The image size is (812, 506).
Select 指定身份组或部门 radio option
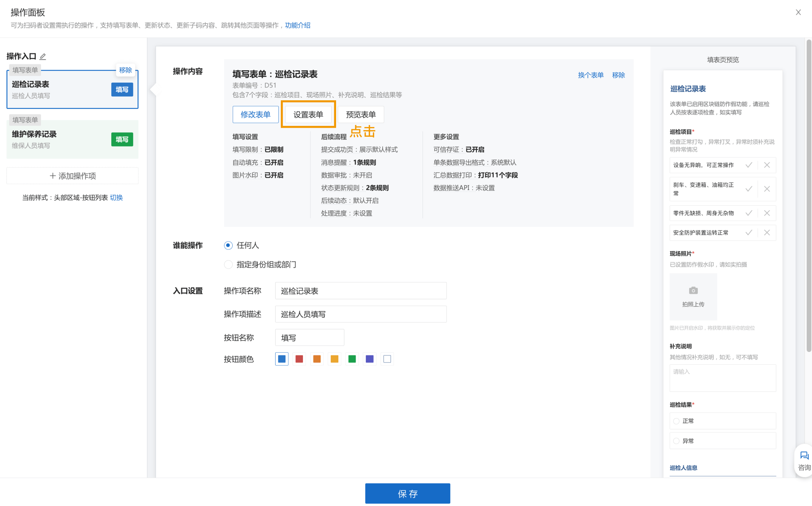tap(228, 264)
